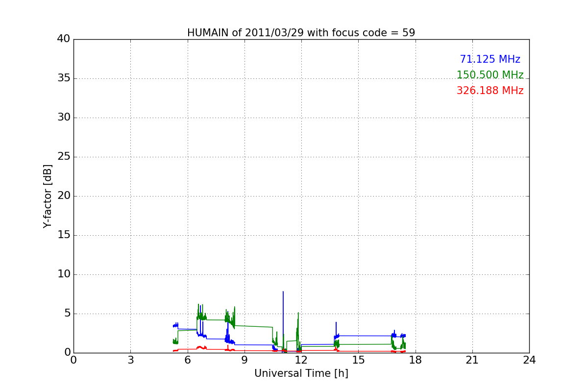Click the y-axis tick label 40
The image size is (588, 392).
tap(64, 39)
